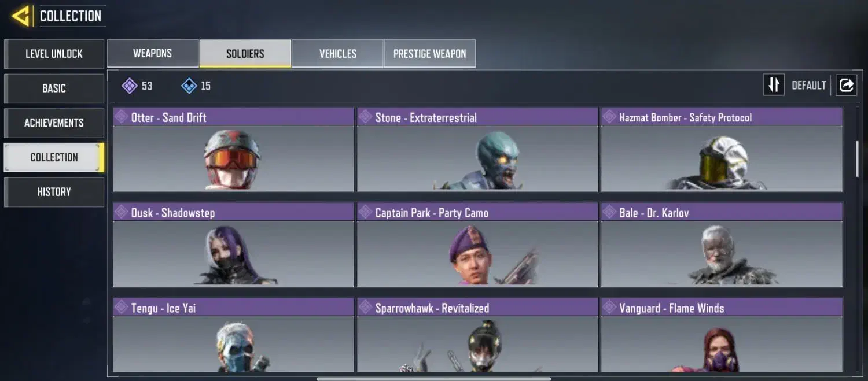This screenshot has height=381, width=868.
Task: Click the sort order arrows icon
Action: point(774,85)
